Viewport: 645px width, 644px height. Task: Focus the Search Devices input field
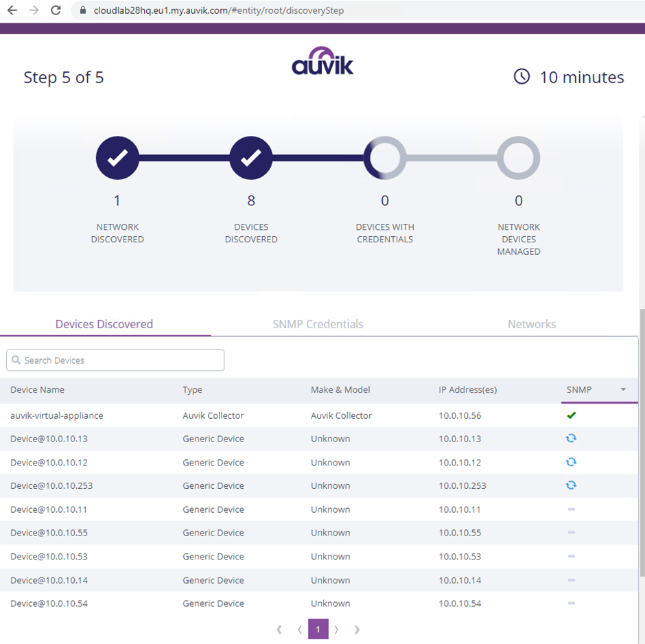(115, 360)
